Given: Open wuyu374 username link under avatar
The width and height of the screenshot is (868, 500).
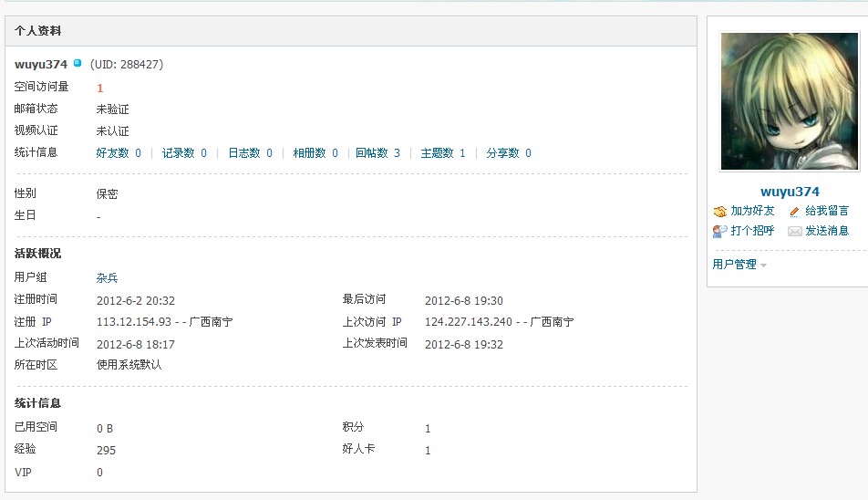Looking at the screenshot, I should pyautogui.click(x=790, y=192).
